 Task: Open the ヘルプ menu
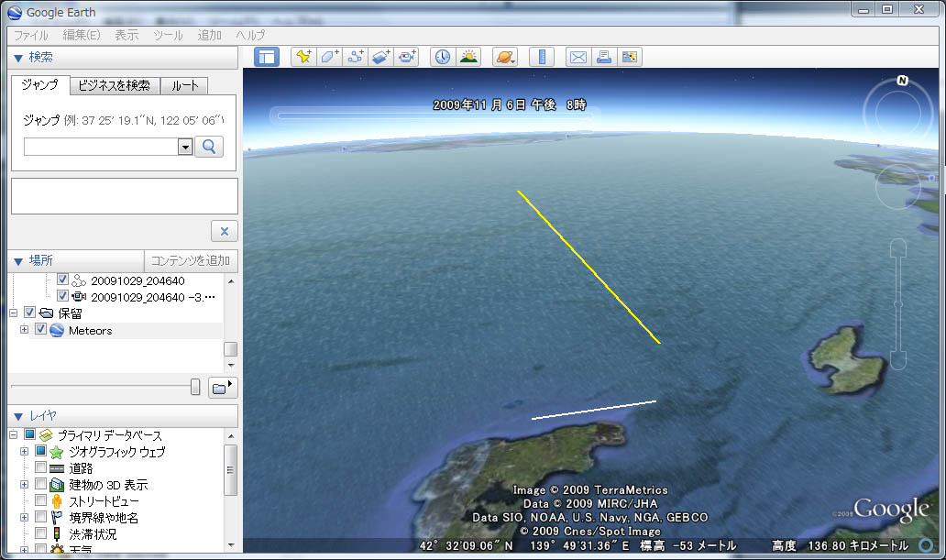249,35
